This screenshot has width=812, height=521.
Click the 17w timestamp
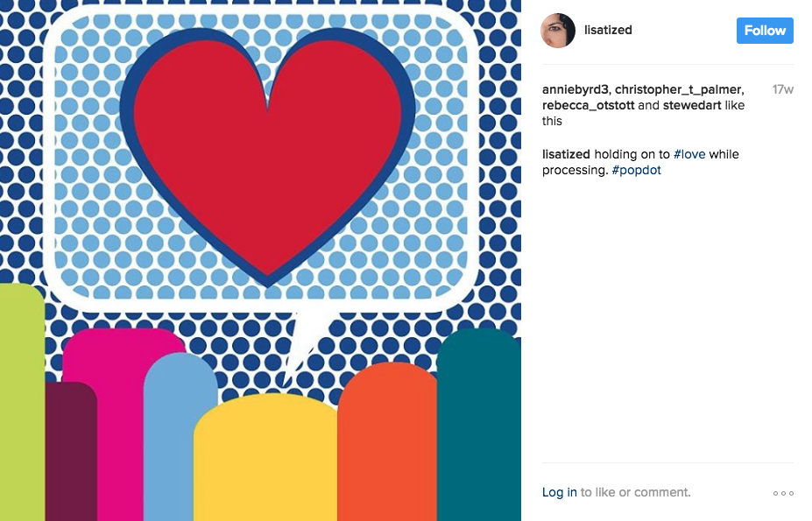point(783,89)
